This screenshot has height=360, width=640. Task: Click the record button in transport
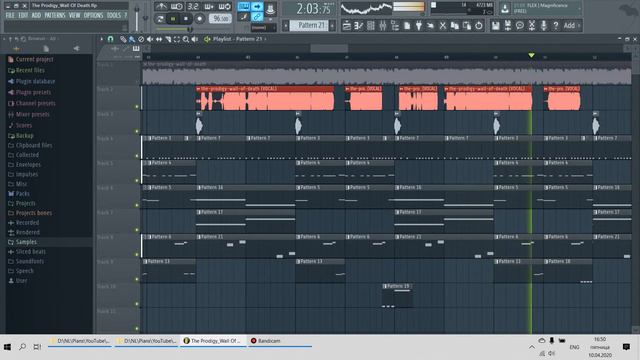[200, 19]
